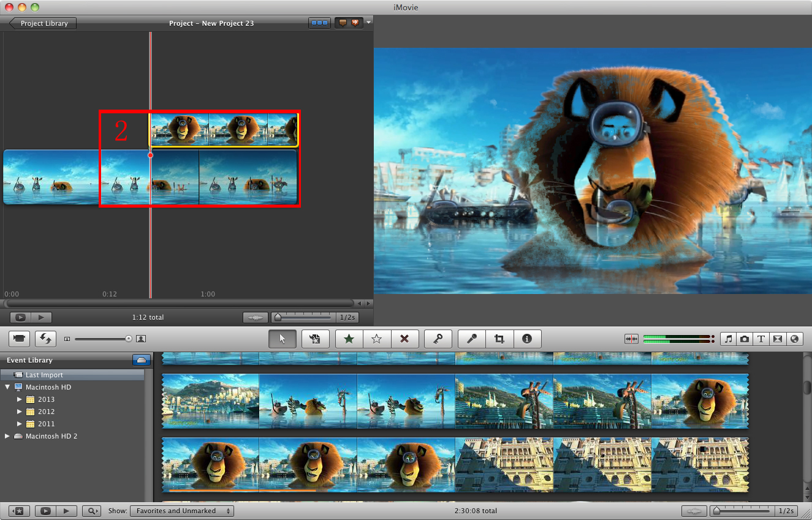The width and height of the screenshot is (812, 520).
Task: Open the photo browser camera icon
Action: [x=745, y=339]
